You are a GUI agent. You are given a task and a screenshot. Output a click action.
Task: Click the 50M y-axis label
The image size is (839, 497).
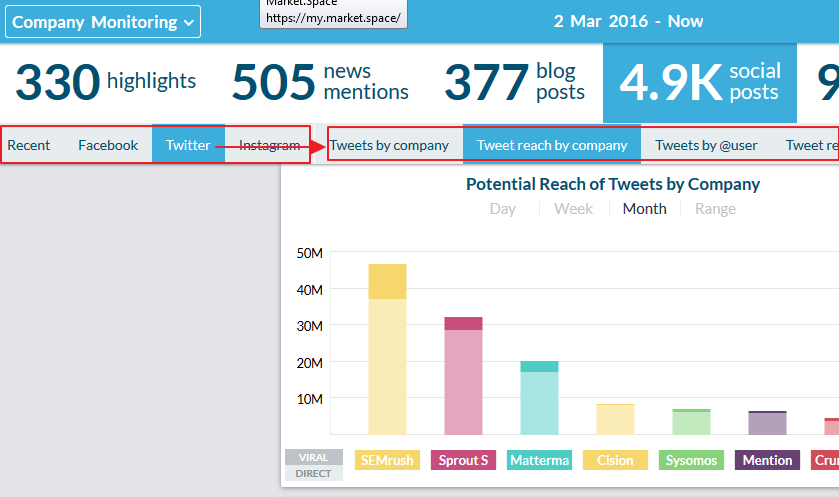(x=310, y=253)
